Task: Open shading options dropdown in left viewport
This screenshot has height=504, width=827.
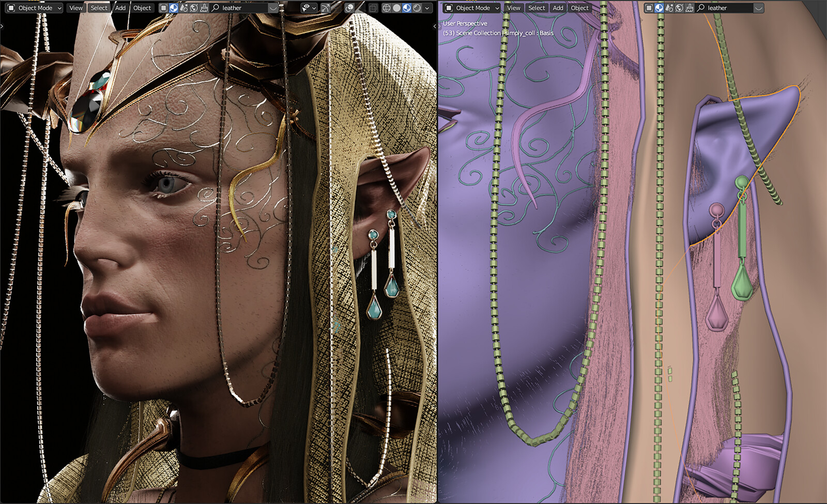Action: point(427,8)
